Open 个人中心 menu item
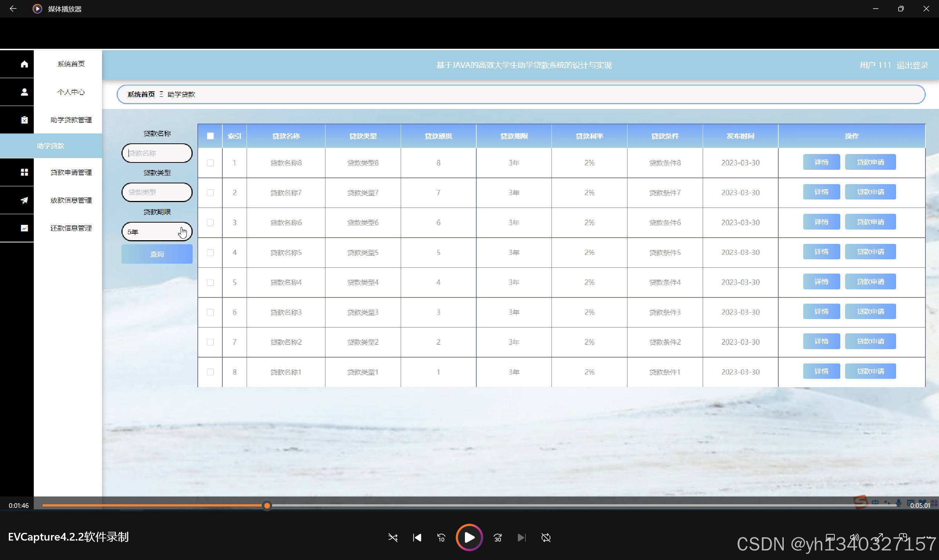This screenshot has width=939, height=560. pos(71,92)
